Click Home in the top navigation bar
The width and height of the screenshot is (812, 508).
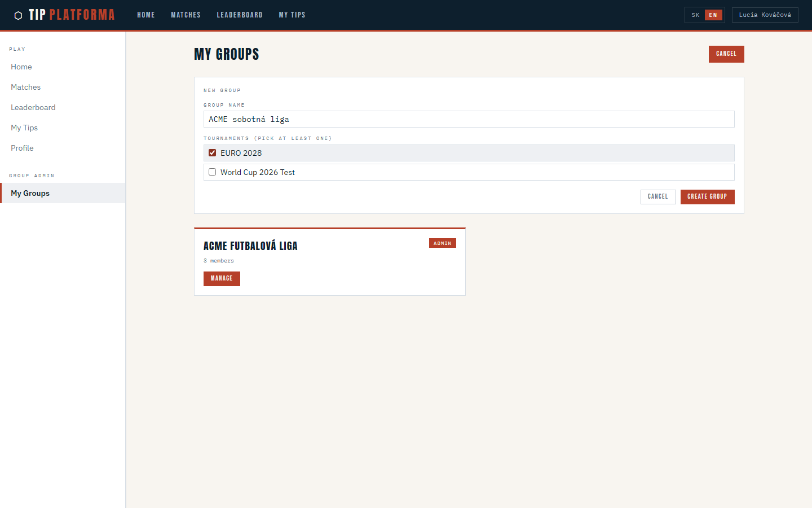click(146, 15)
